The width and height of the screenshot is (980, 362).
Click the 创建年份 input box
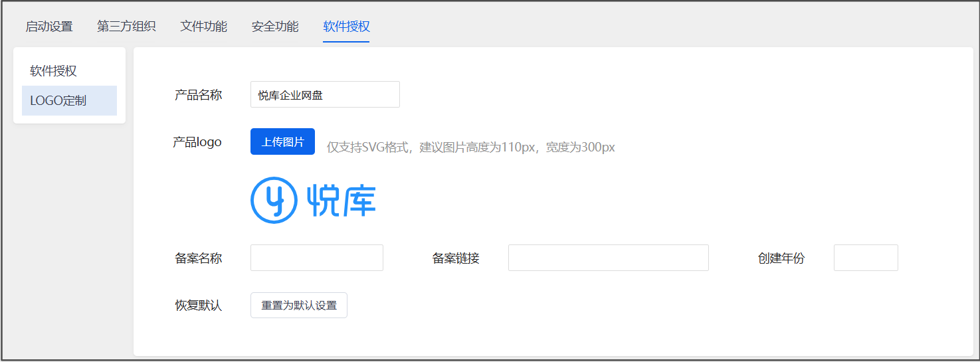point(866,258)
